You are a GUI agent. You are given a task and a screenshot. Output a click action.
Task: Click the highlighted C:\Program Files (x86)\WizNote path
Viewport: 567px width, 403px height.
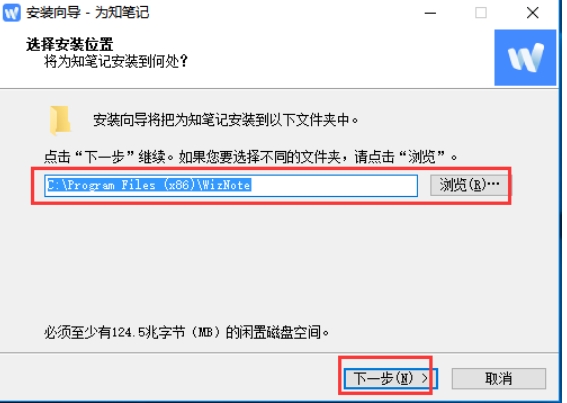tap(149, 185)
